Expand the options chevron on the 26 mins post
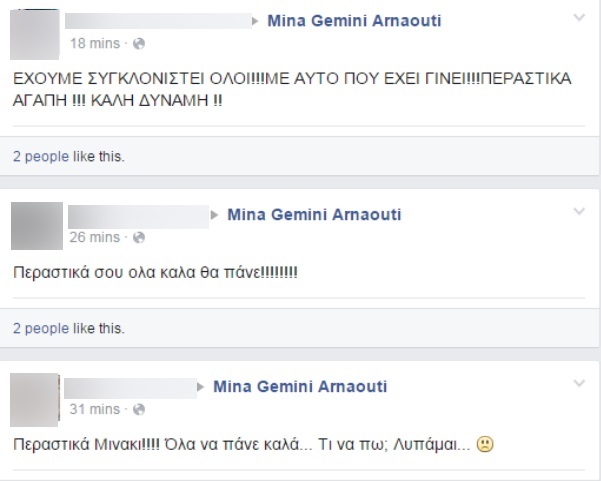Image resolution: width=601 pixels, height=481 pixels. point(579,212)
